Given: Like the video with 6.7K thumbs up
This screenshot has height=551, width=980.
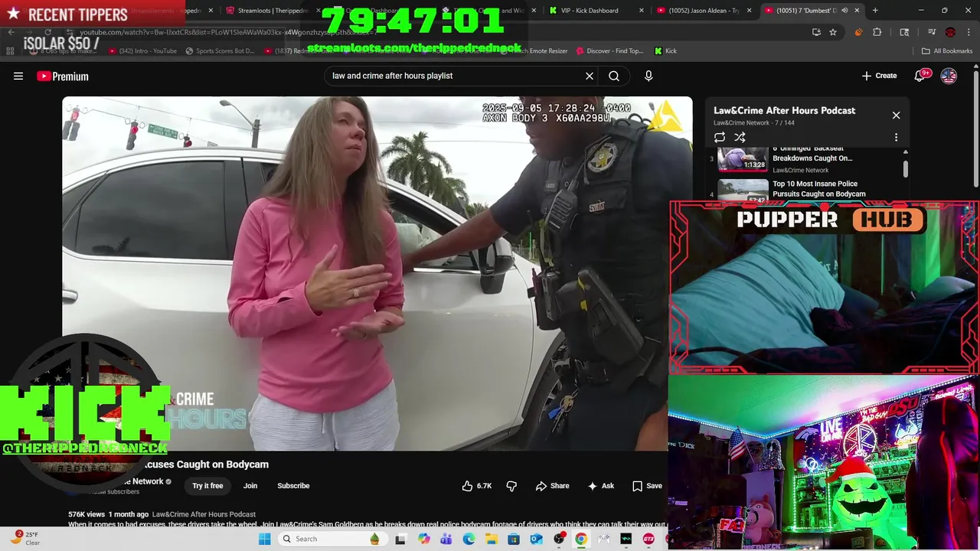Looking at the screenshot, I should click(x=476, y=486).
